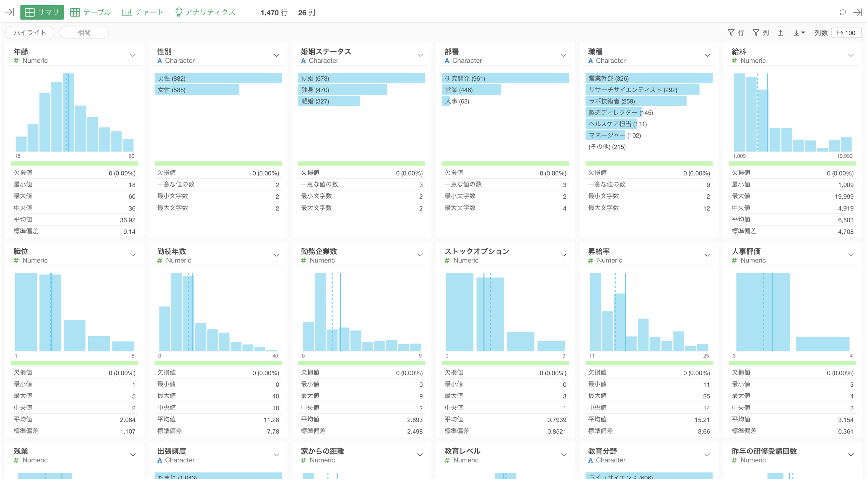Switch to the テーブル tab

click(x=90, y=13)
